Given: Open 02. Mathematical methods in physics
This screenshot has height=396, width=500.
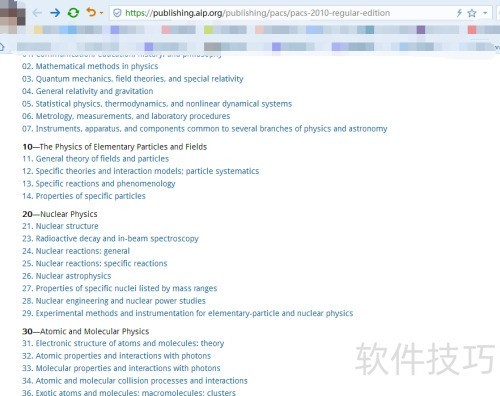Looking at the screenshot, I should point(90,66).
